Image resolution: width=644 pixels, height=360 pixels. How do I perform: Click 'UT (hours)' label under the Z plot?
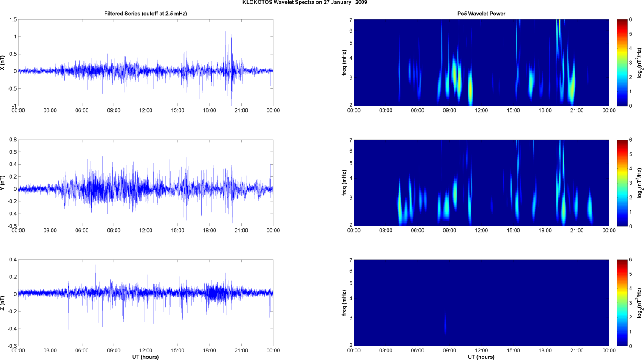[x=146, y=357]
